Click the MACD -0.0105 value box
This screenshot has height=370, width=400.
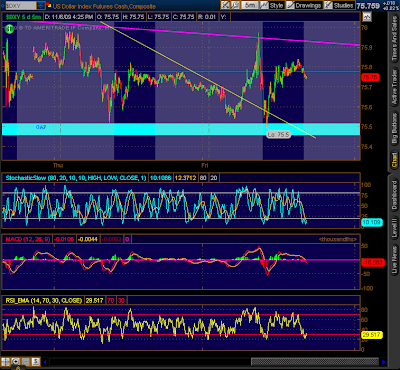64,239
